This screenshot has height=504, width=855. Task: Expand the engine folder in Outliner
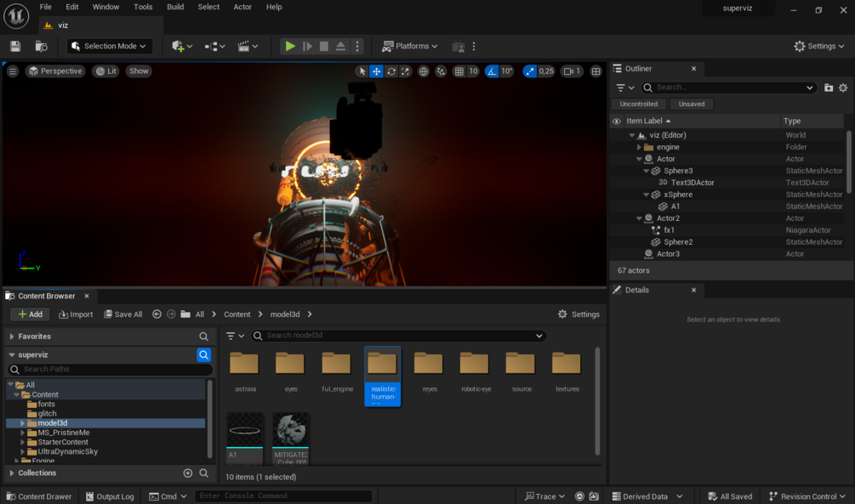tap(640, 147)
